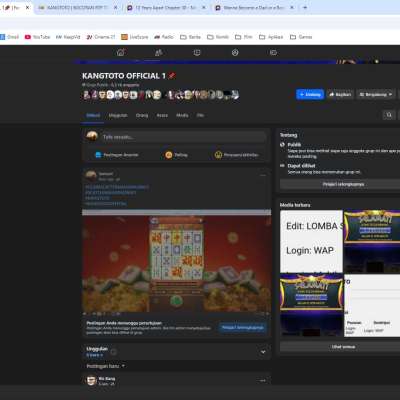
Task: Click the Publik privacy globe icon
Action: [x=283, y=145]
